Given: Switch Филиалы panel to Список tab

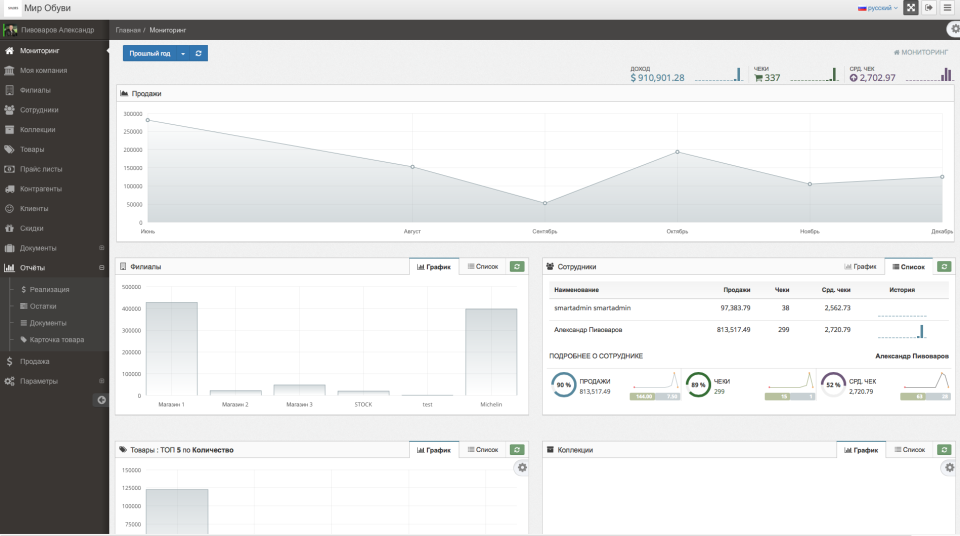Looking at the screenshot, I should [483, 266].
